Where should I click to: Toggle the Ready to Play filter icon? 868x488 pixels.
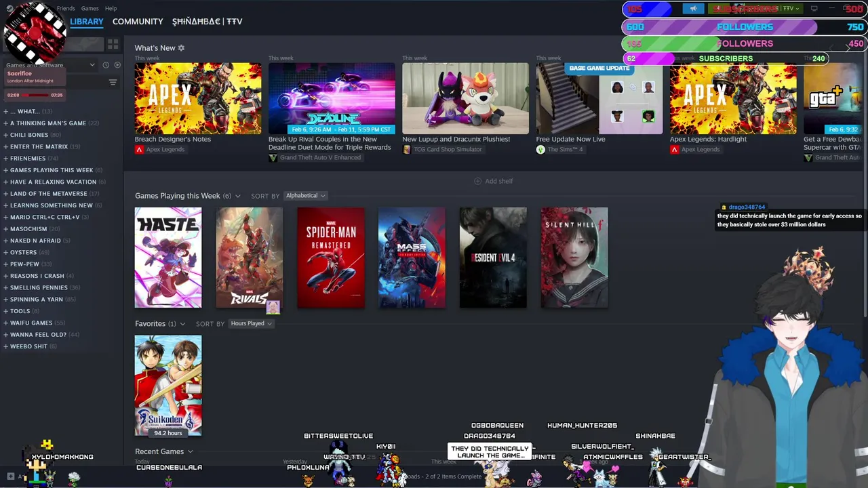pos(117,65)
